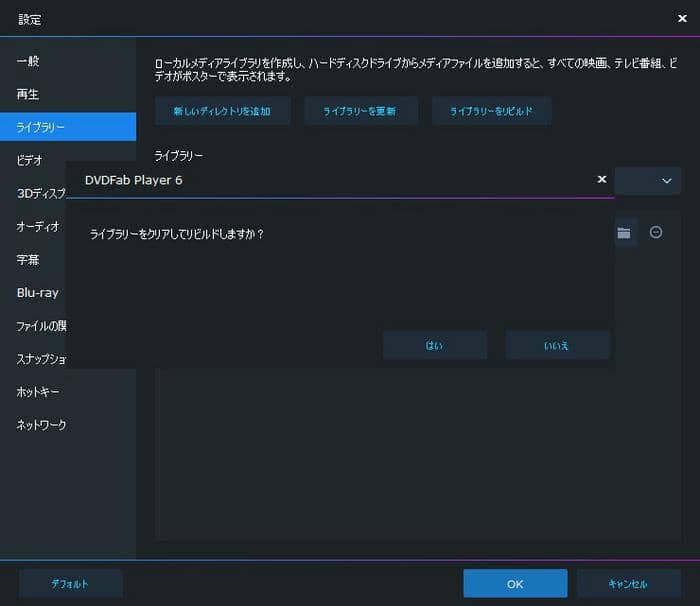Open the スナップショット settings tab
The height and width of the screenshot is (606, 700).
click(41, 359)
